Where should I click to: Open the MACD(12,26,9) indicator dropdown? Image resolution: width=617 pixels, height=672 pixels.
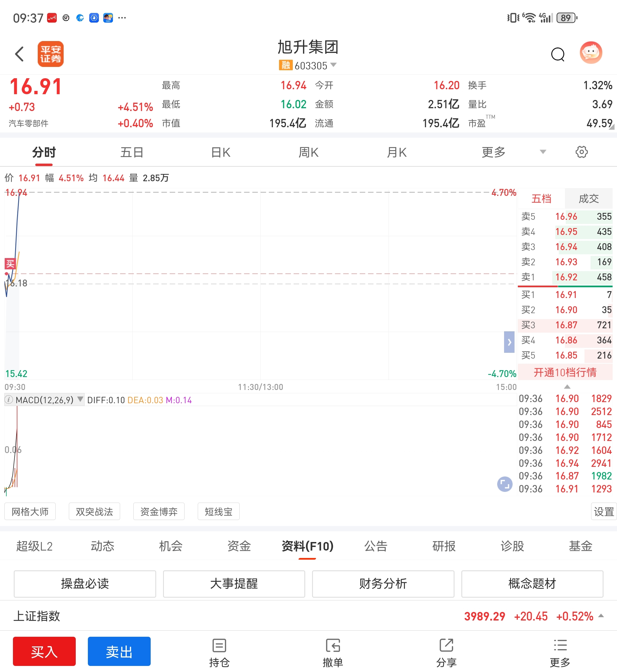(44, 400)
